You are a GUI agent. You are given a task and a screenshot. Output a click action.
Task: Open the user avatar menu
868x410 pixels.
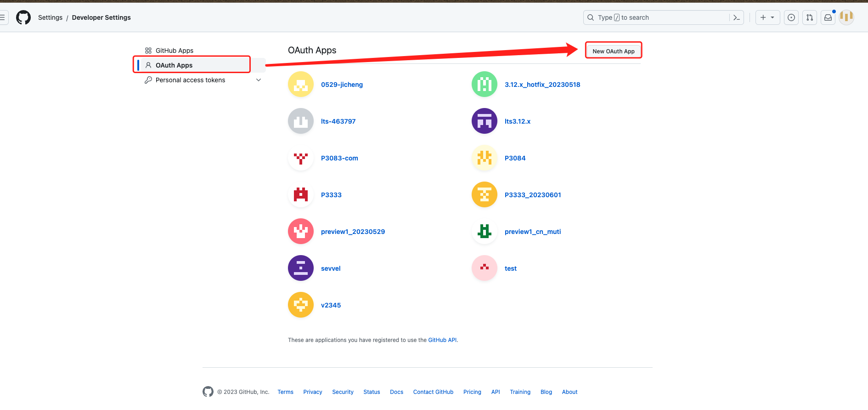pyautogui.click(x=846, y=17)
